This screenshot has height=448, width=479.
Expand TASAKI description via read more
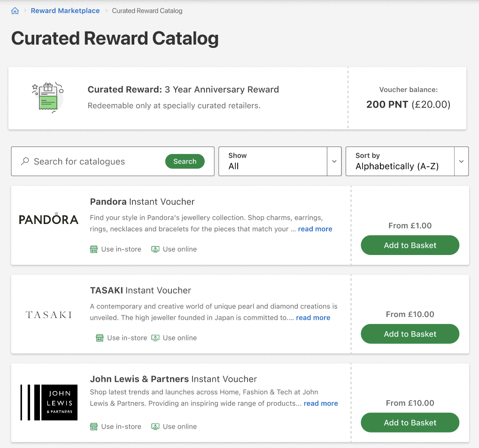[x=313, y=317]
